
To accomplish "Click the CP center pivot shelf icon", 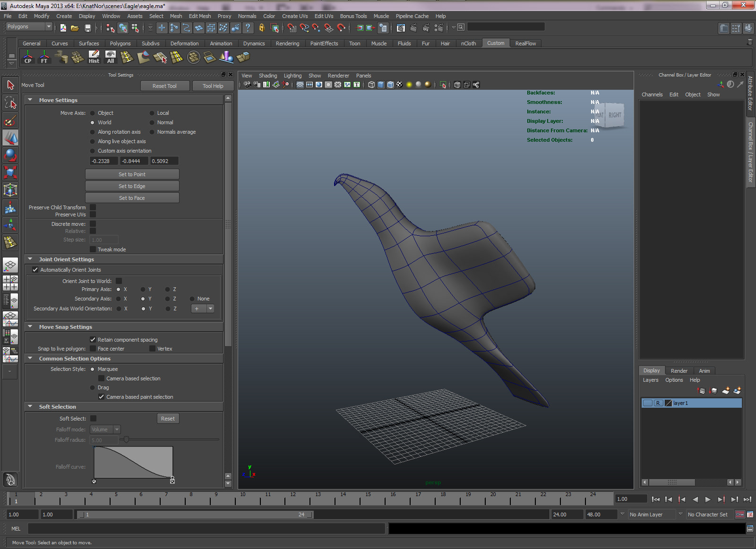I will (28, 57).
